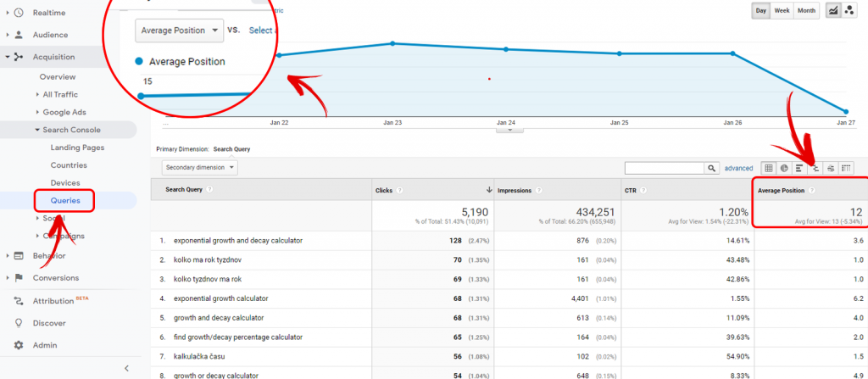Select the comparison view icon
This screenshot has width=868, height=379.
tap(815, 168)
